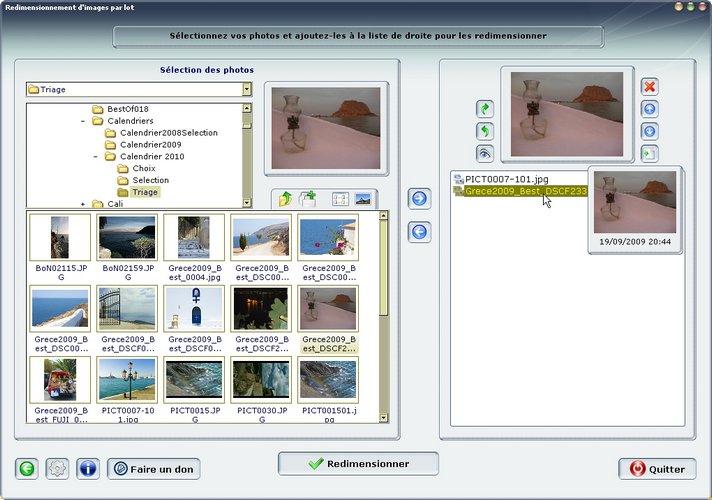Expand the Cali folder node
The width and height of the screenshot is (712, 500).
(x=83, y=204)
